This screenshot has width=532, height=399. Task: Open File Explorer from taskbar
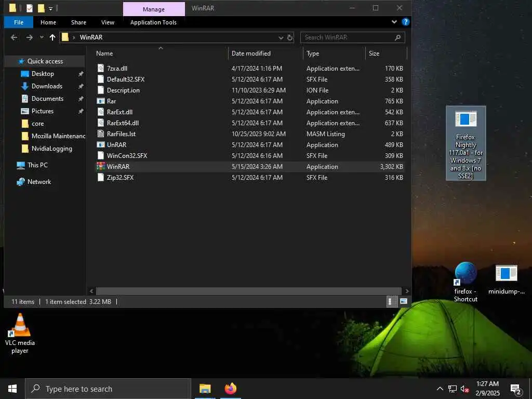coord(205,389)
